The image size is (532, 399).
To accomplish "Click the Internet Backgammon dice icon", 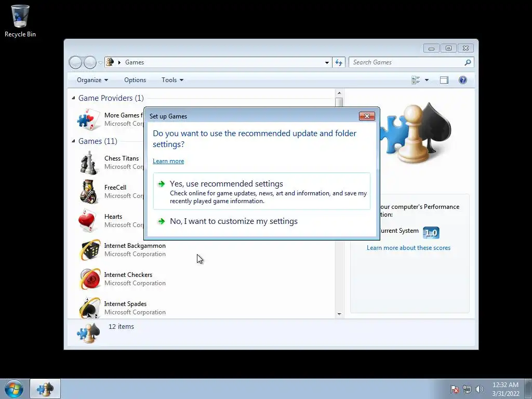I will pos(89,250).
